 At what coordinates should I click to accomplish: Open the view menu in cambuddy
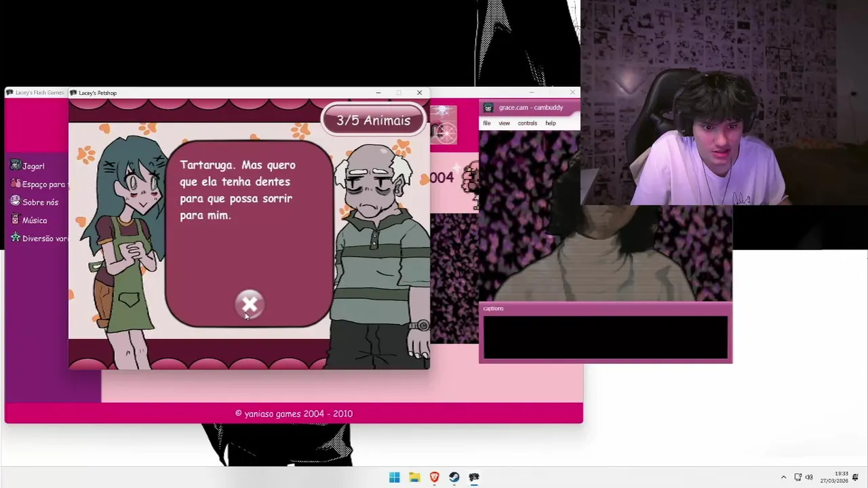[504, 123]
